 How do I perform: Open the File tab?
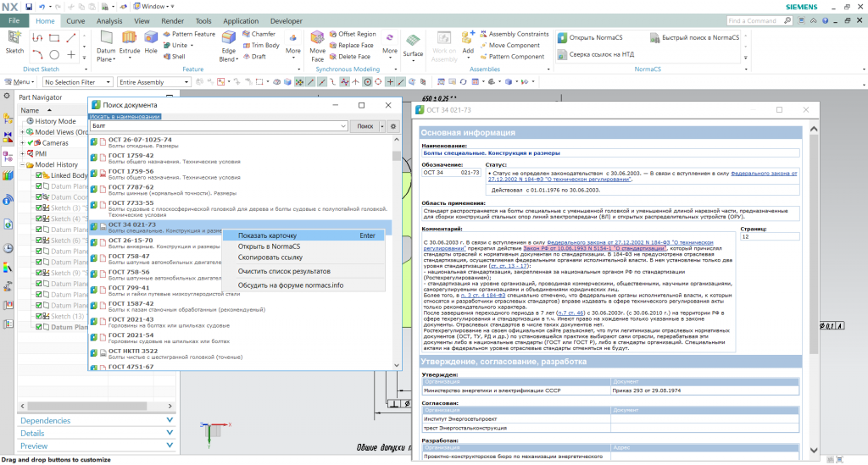(x=14, y=20)
